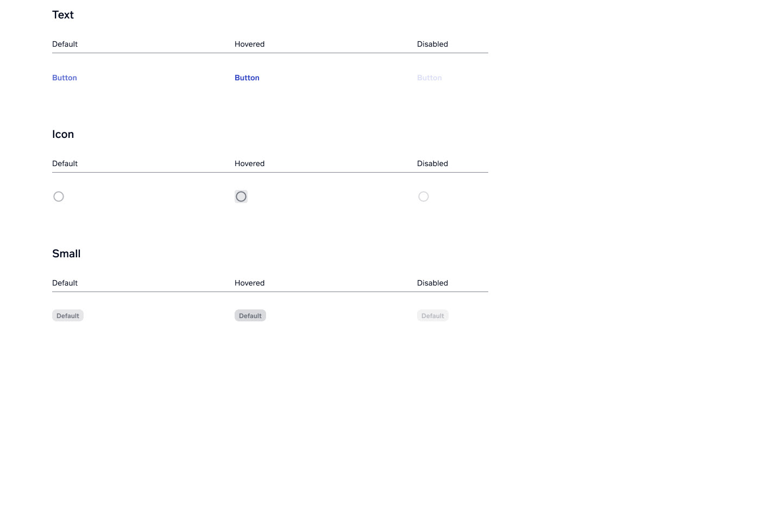This screenshot has width=782, height=532.
Task: Click the disabled faded text Button
Action: (430, 78)
